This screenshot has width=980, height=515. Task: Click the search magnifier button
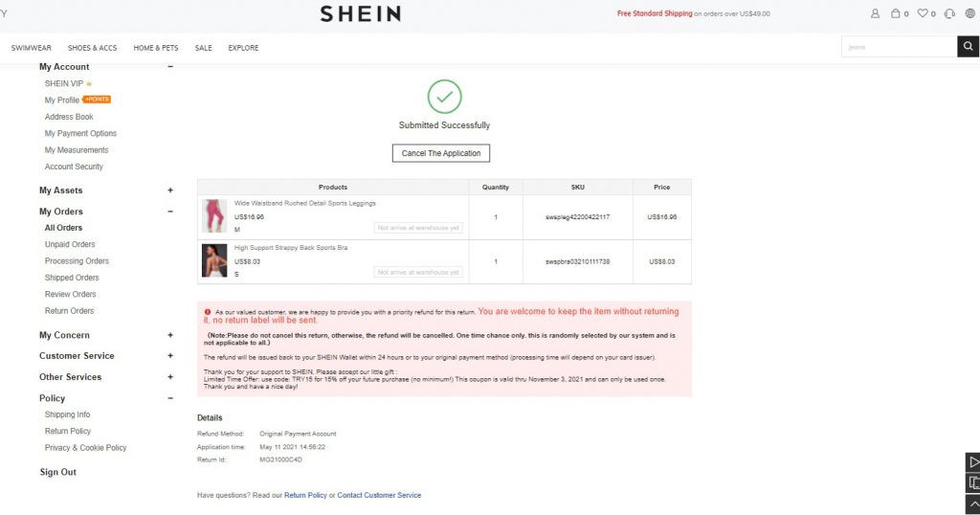(969, 46)
